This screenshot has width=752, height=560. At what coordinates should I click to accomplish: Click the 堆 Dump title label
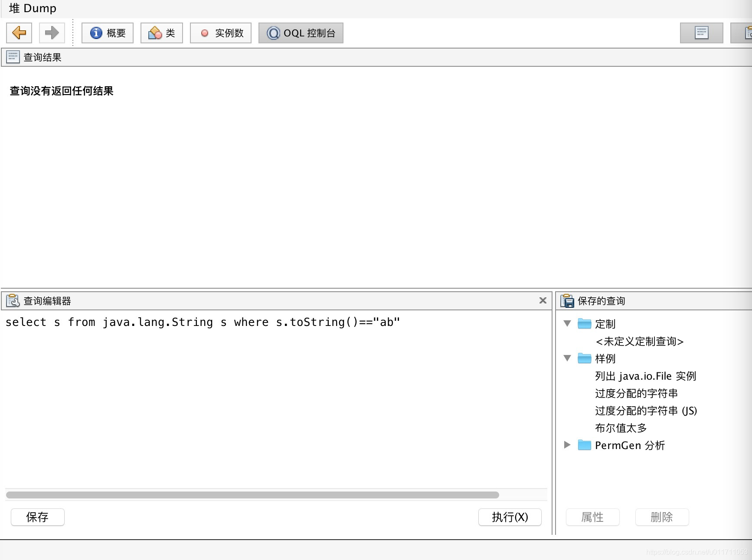pos(33,8)
